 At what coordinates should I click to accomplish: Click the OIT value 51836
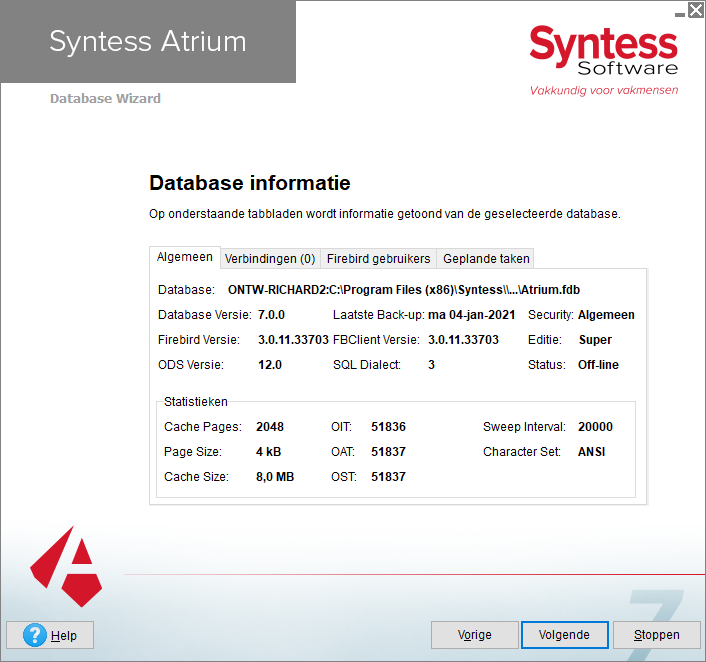[x=388, y=426]
